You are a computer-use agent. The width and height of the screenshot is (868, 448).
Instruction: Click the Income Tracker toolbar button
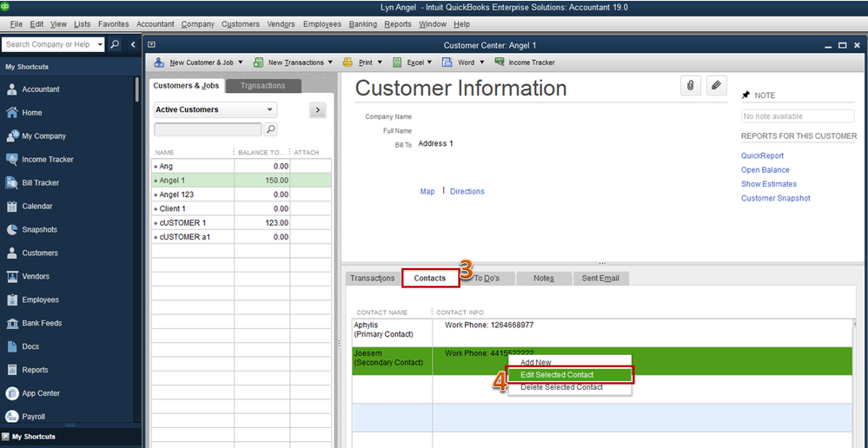tap(525, 63)
